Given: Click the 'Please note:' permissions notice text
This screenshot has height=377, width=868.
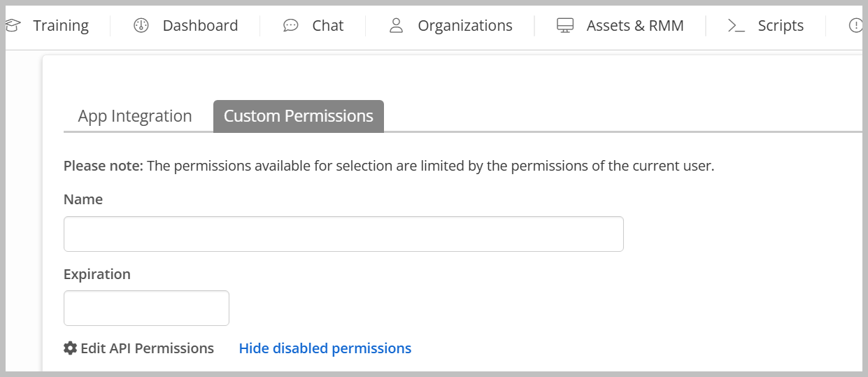Looking at the screenshot, I should click(x=389, y=166).
